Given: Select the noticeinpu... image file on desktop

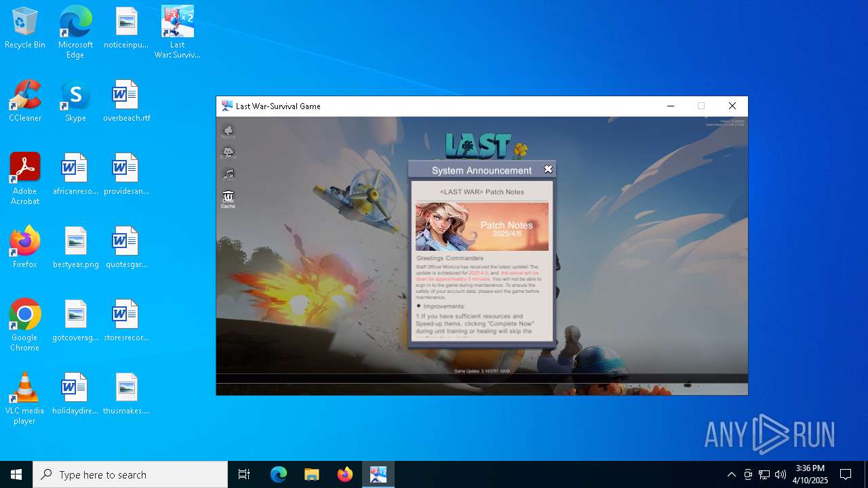Looking at the screenshot, I should click(126, 28).
